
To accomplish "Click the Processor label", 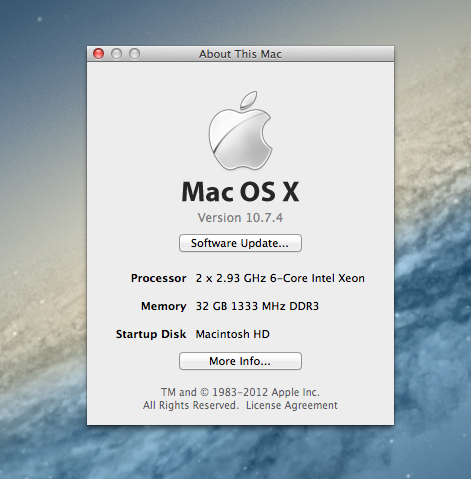I will (158, 278).
